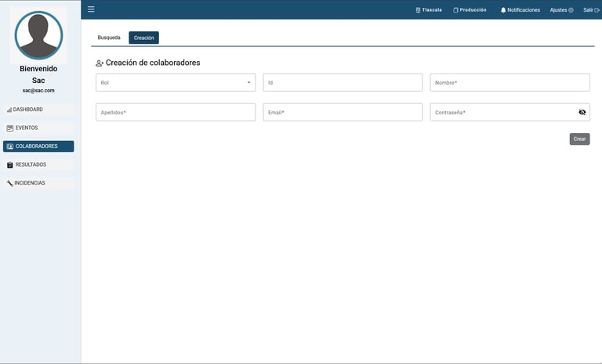Click the Resultados clipboard icon
Screen dimensions: 602x364
pyautogui.click(x=10, y=165)
